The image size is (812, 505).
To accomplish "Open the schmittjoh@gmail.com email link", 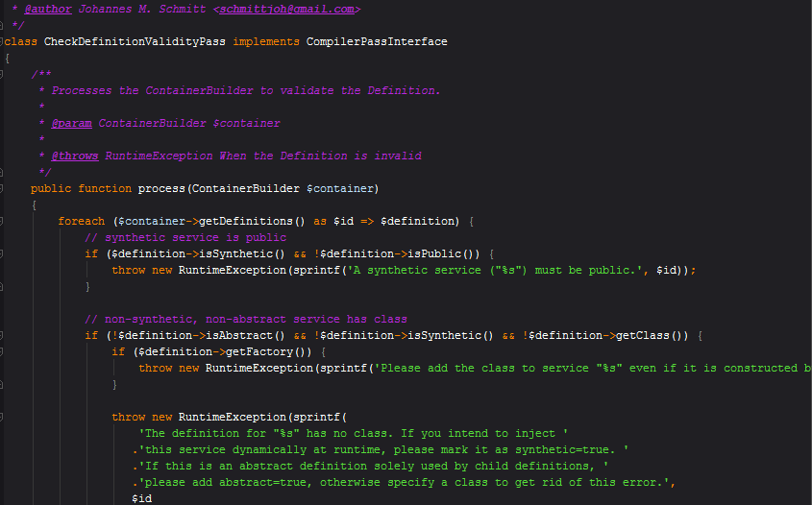I will pos(288,9).
